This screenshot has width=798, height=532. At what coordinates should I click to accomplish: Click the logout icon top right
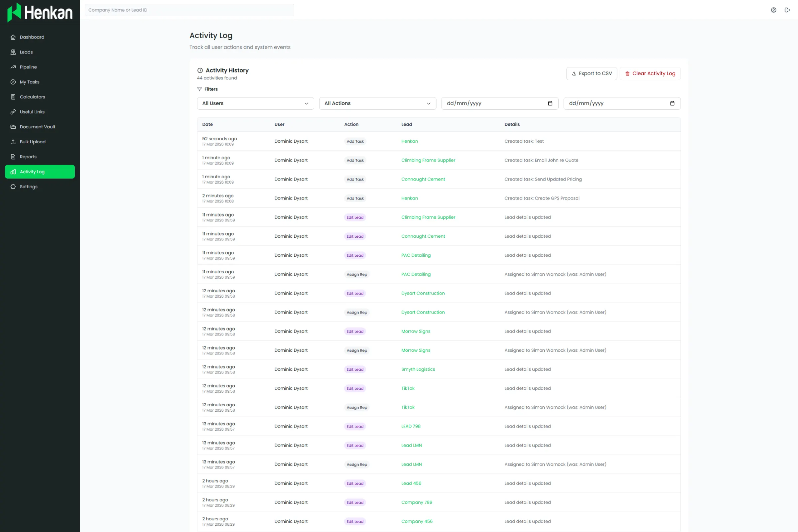coord(787,10)
